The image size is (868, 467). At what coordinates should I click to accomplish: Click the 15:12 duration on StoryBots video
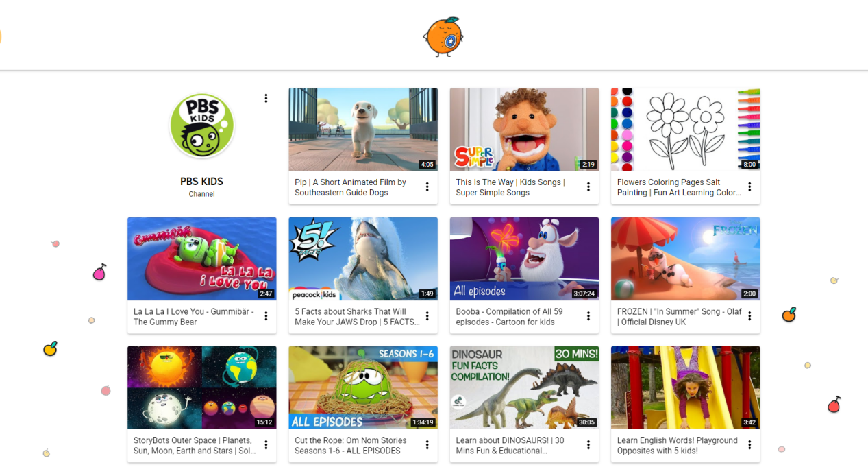[x=264, y=422]
